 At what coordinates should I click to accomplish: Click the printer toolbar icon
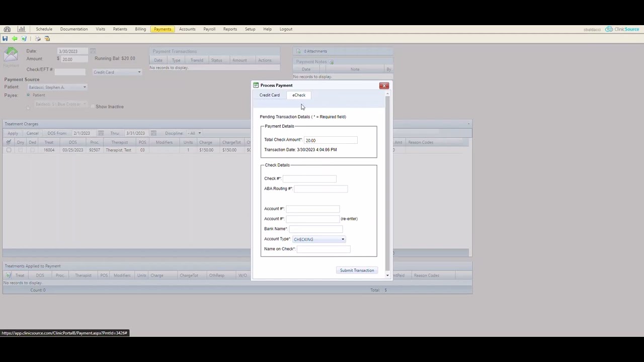coord(38,39)
